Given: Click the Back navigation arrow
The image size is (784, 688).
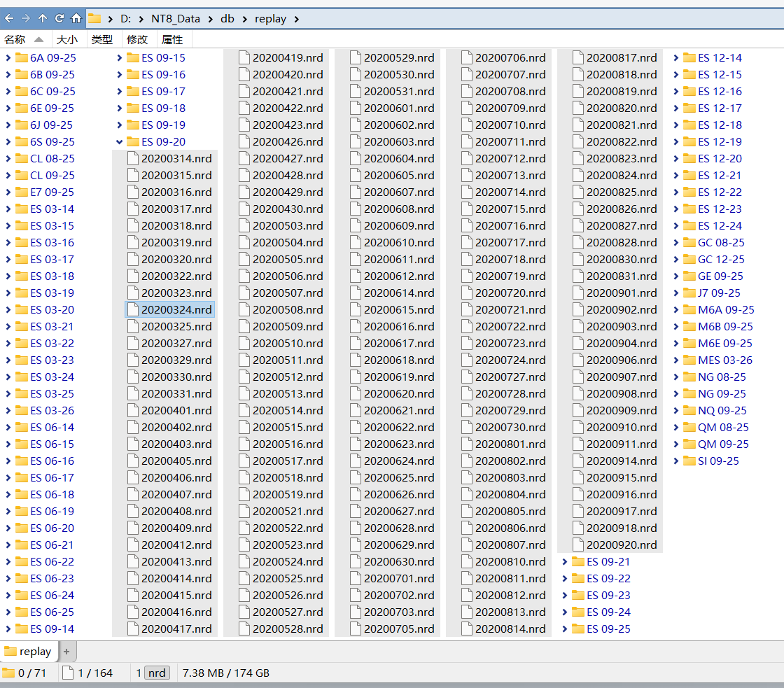Looking at the screenshot, I should click(9, 18).
